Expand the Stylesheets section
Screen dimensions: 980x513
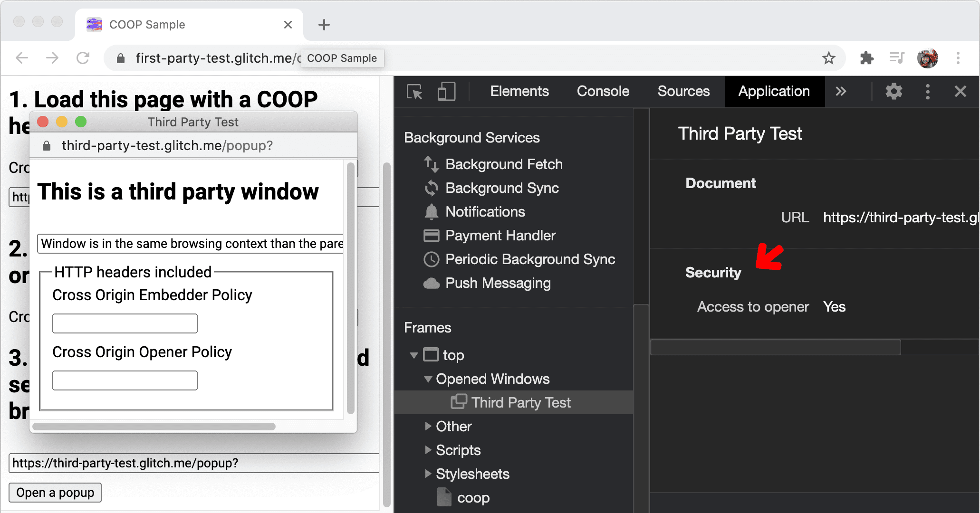click(x=428, y=472)
